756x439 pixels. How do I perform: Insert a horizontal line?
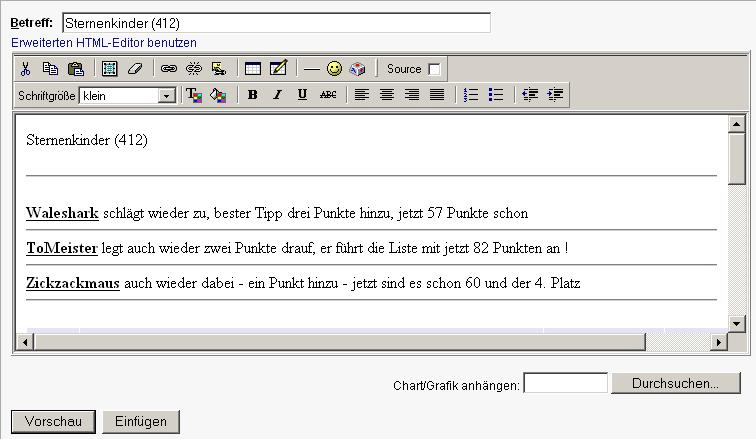pyautogui.click(x=311, y=69)
